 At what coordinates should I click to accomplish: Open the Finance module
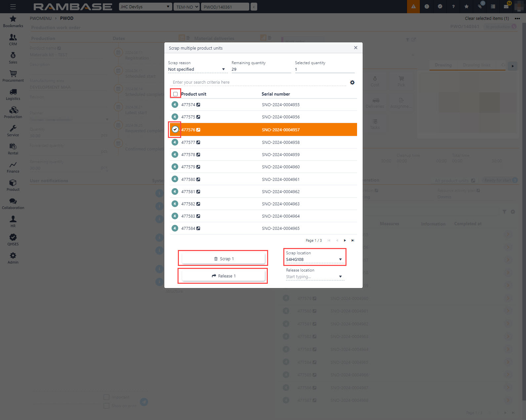click(13, 167)
